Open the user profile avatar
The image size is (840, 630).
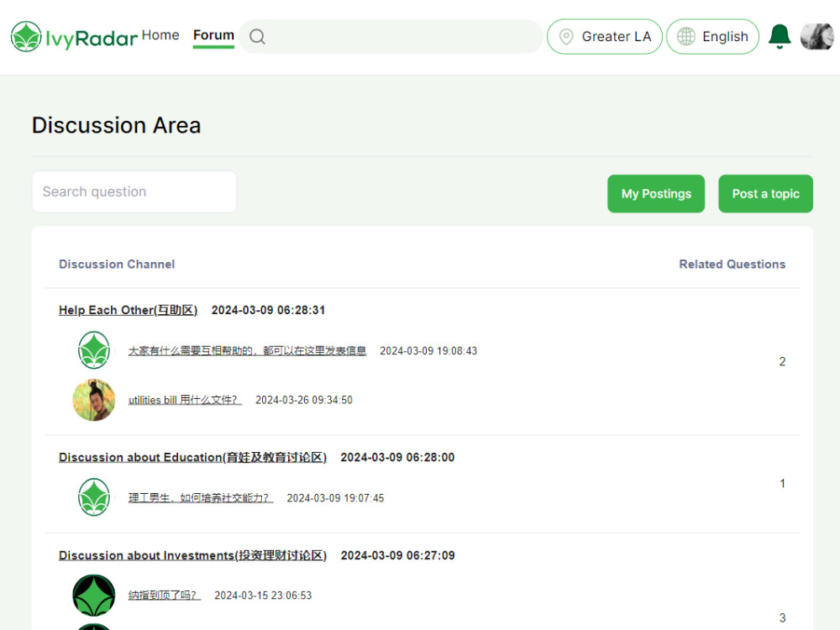pyautogui.click(x=817, y=36)
